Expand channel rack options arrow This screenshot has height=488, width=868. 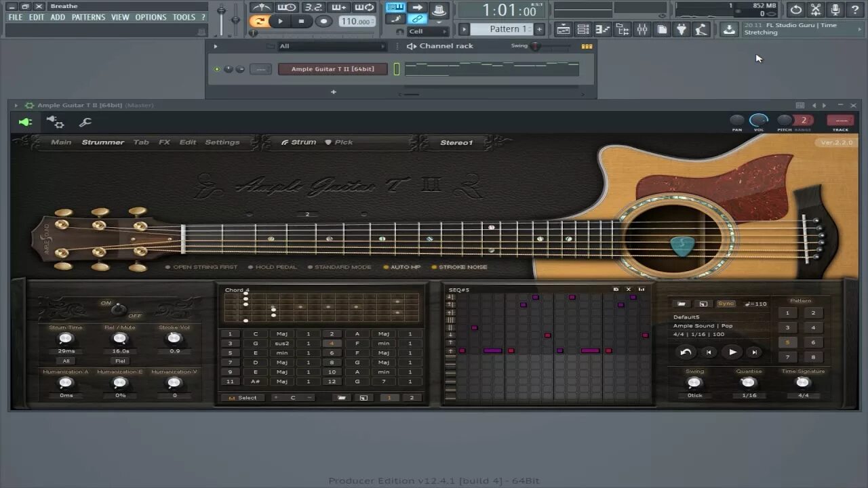click(216, 46)
